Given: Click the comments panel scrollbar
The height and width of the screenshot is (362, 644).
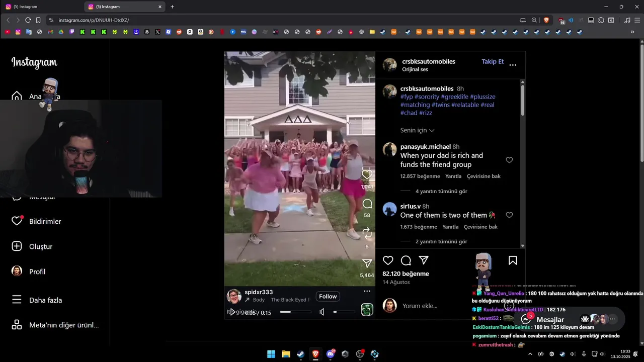Looking at the screenshot, I should 523,101.
